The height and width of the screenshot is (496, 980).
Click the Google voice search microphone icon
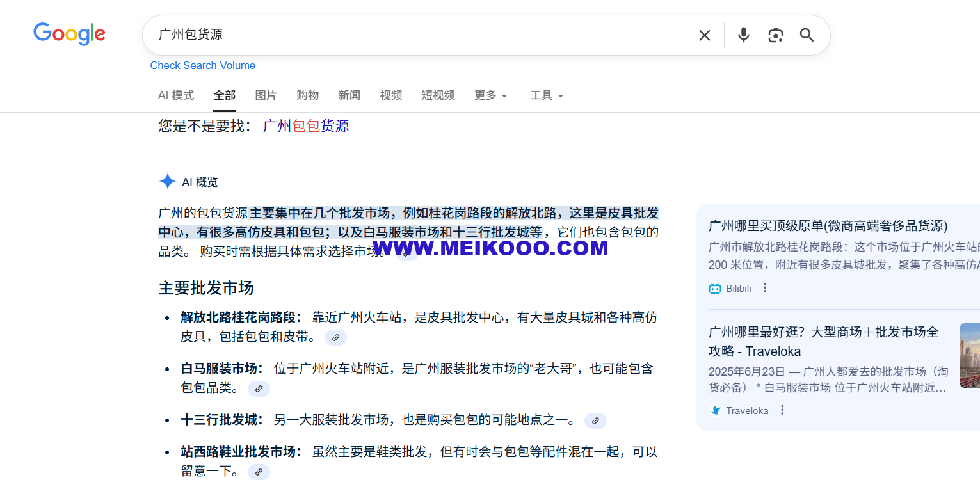[743, 35]
